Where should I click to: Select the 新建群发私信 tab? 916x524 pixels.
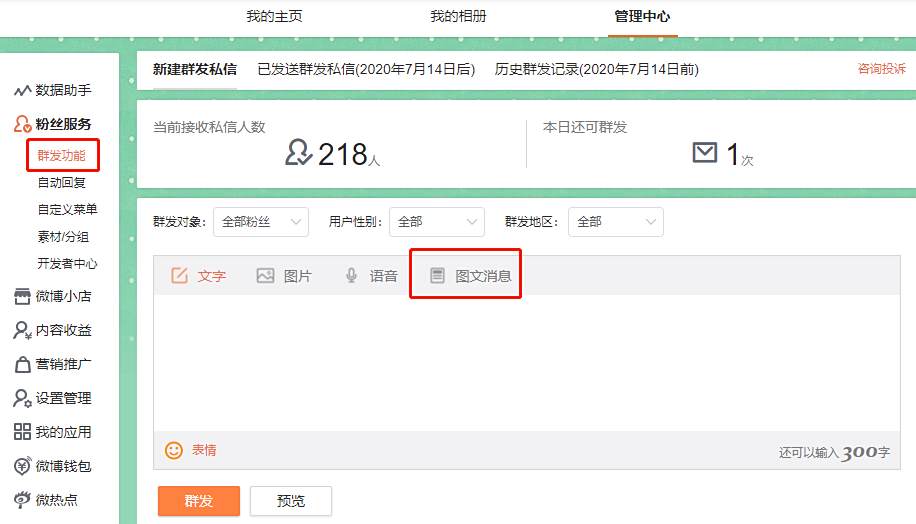pos(195,70)
